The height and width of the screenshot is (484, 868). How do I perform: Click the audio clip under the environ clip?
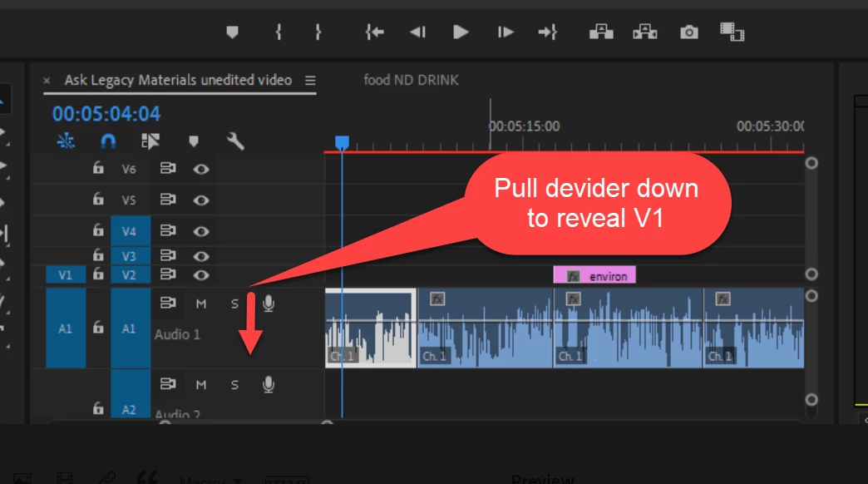629,328
